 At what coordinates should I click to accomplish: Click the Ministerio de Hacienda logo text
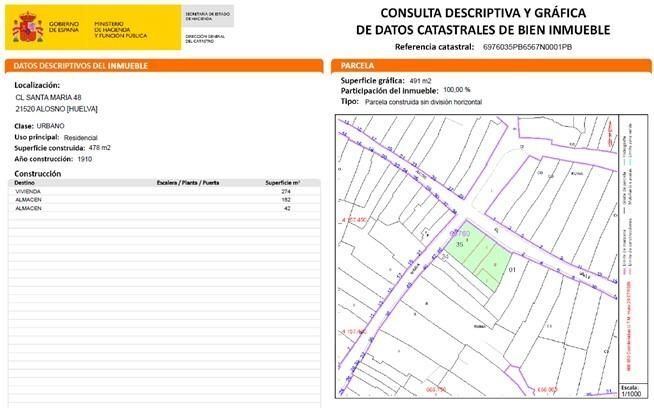(121, 29)
